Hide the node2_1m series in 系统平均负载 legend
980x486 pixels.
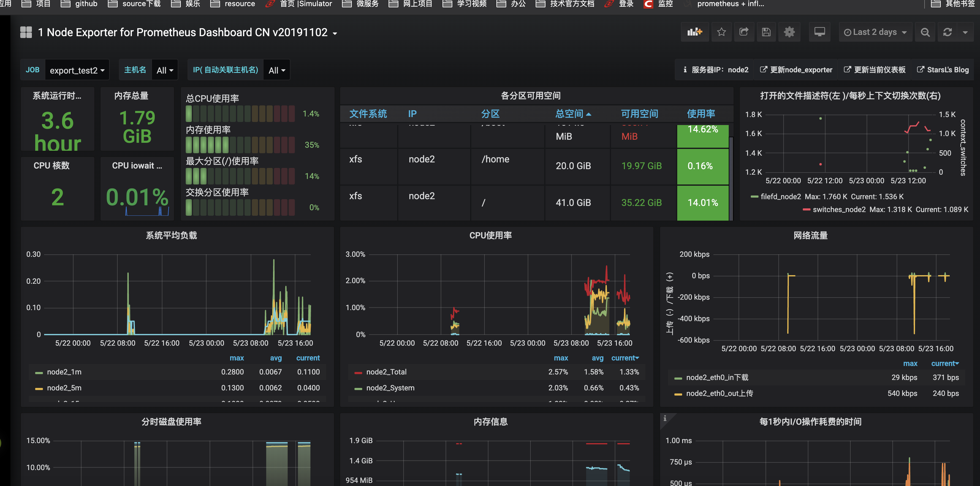pyautogui.click(x=63, y=372)
